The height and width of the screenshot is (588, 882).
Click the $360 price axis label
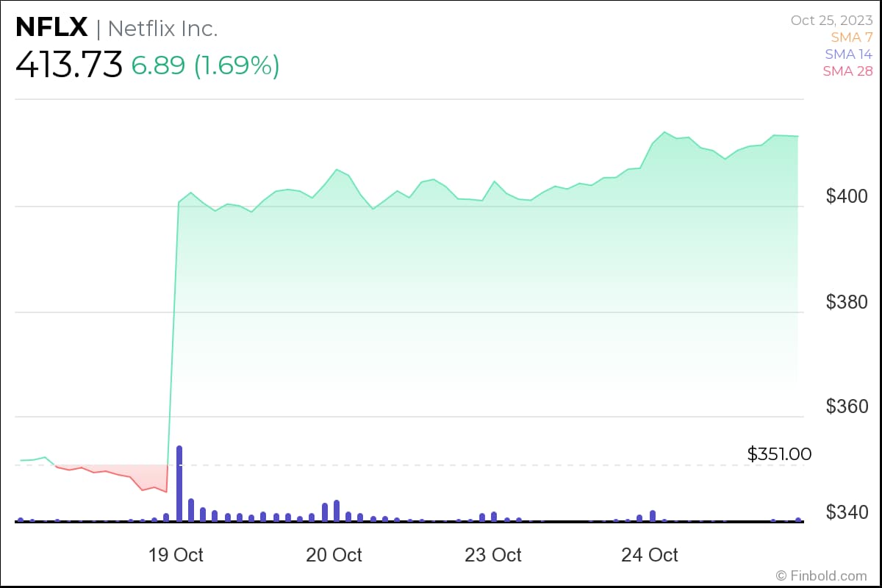click(x=847, y=406)
